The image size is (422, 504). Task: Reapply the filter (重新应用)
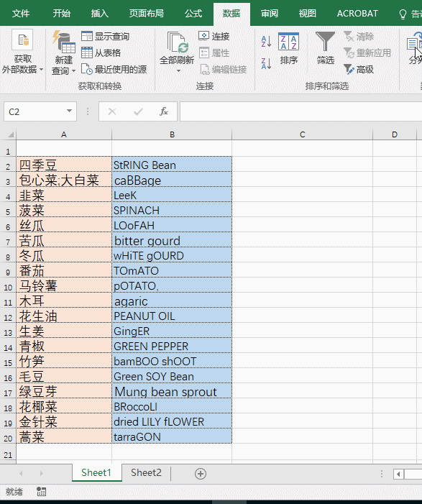(367, 52)
